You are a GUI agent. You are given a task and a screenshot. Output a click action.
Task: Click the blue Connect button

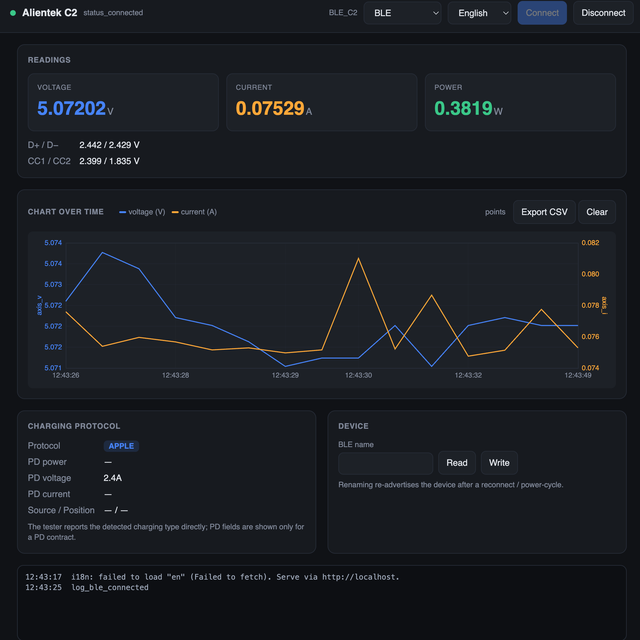(542, 13)
